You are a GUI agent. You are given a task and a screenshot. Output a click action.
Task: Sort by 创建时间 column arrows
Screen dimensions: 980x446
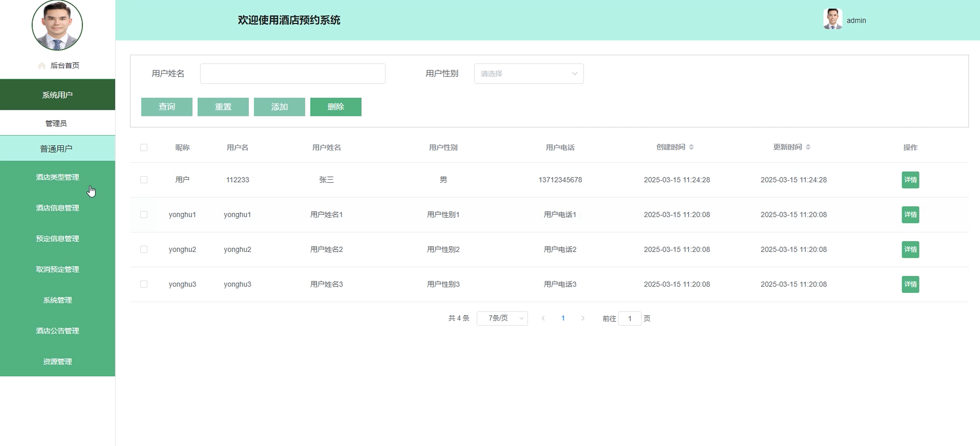691,147
